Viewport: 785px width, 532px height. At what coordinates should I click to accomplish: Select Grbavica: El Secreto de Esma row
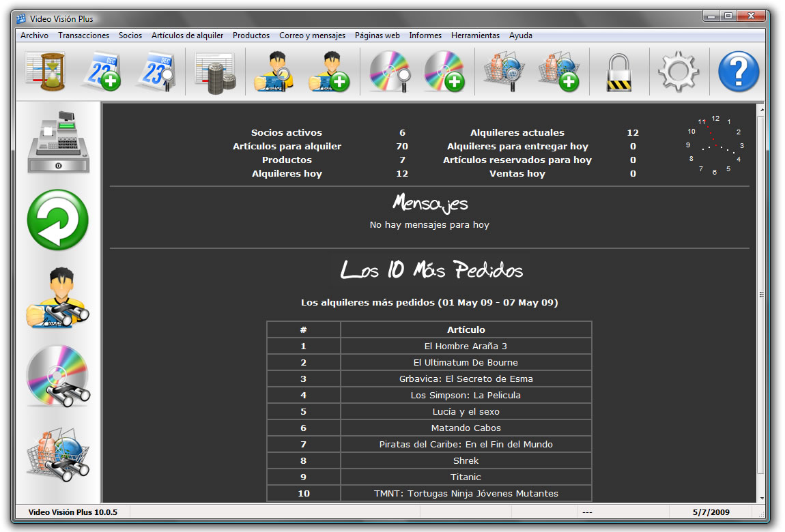pyautogui.click(x=429, y=379)
